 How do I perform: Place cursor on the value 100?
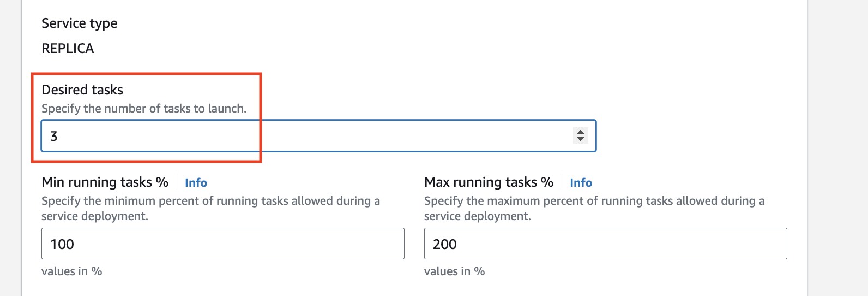point(62,244)
